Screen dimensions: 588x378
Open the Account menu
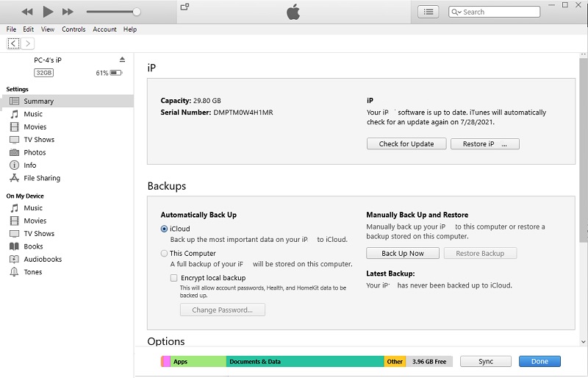(104, 29)
